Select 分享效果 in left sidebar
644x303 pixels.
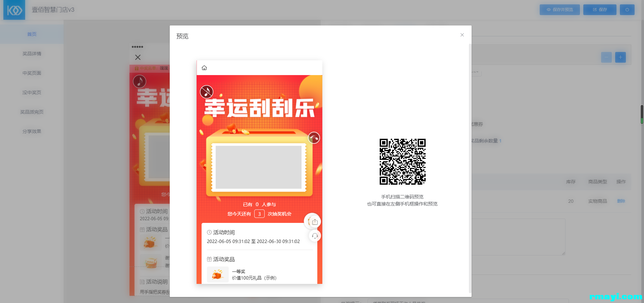32,131
